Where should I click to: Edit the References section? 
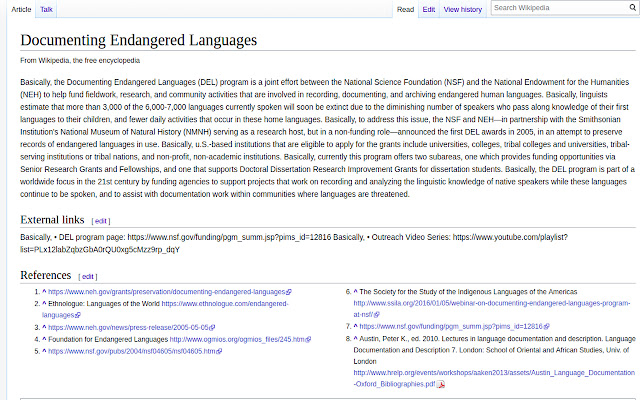88,276
